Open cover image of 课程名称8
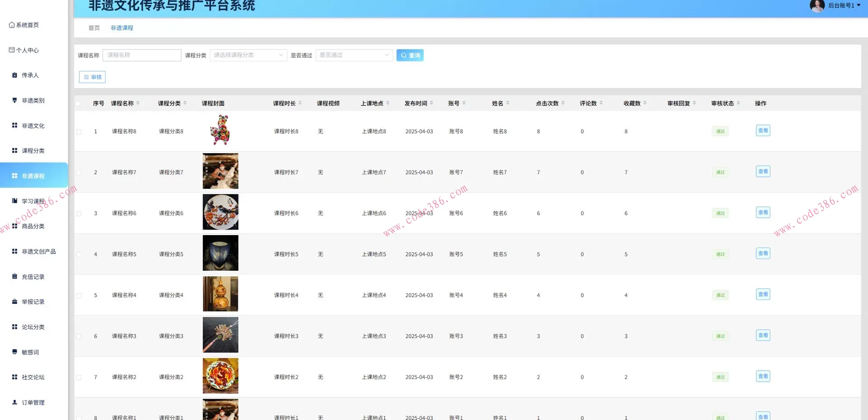 tap(221, 130)
